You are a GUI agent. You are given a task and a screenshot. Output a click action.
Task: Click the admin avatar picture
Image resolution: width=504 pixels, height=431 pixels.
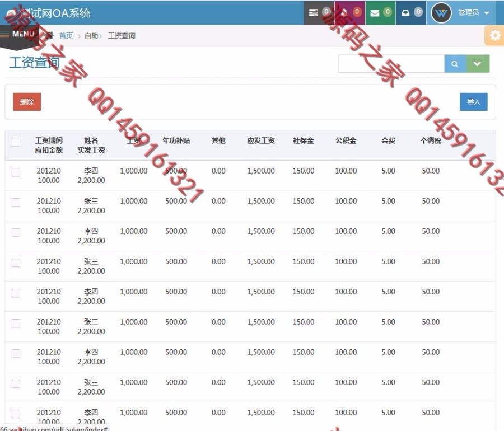(x=441, y=12)
